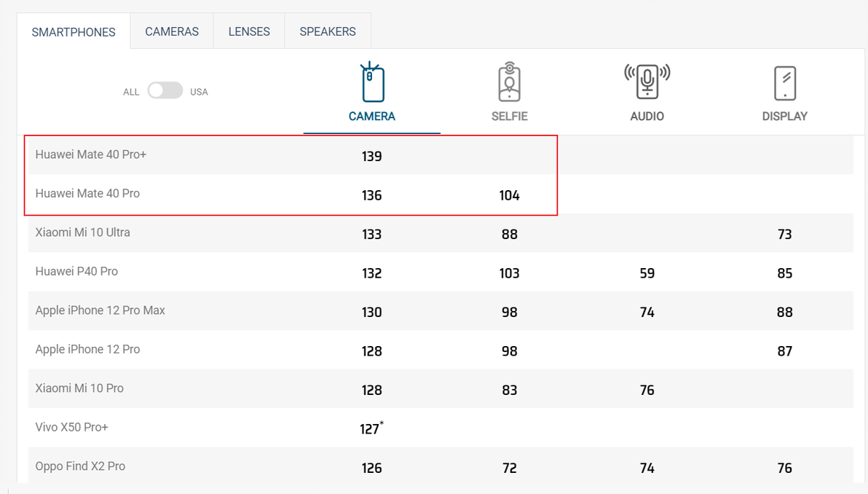Sort by the SELFIE label
Viewport: 868px width, 494px height.
[x=510, y=117]
